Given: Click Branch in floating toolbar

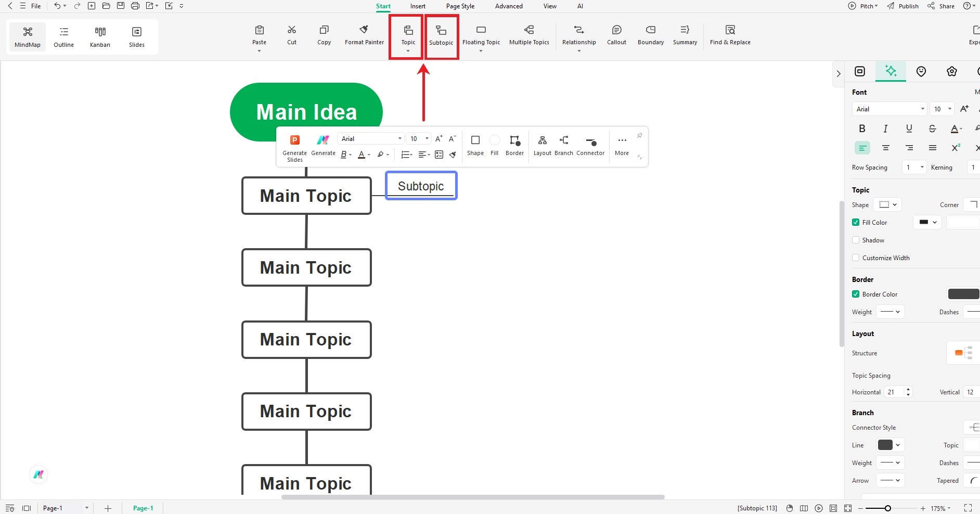Looking at the screenshot, I should pos(564,145).
